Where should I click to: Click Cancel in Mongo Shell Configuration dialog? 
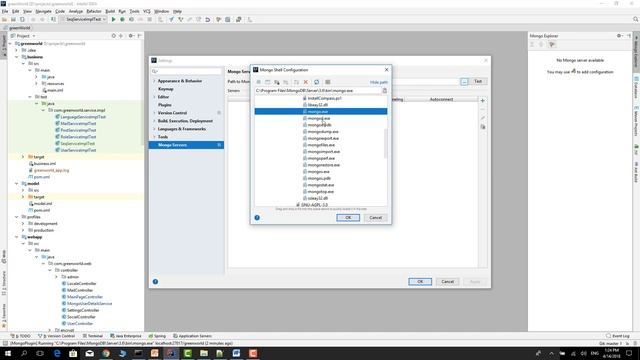(376, 218)
